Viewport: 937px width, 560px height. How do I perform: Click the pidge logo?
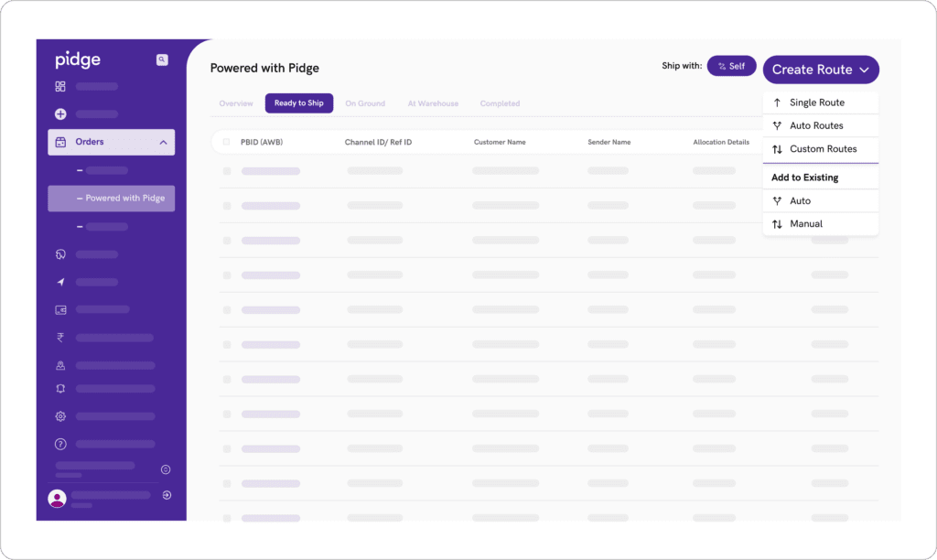[78, 59]
